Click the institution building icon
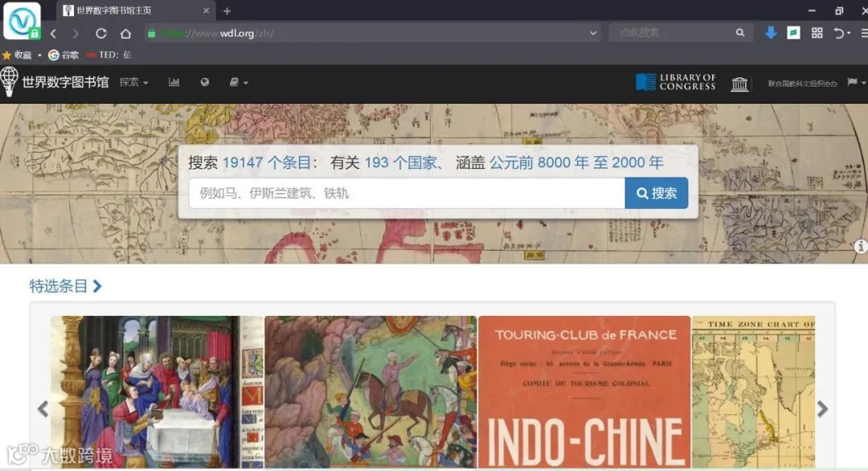 739,84
